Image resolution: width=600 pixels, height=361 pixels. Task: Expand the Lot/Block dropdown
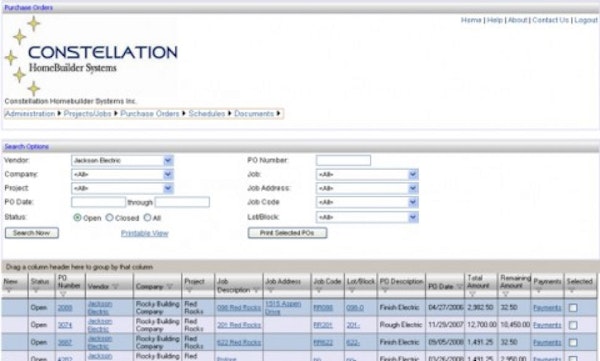pyautogui.click(x=367, y=217)
